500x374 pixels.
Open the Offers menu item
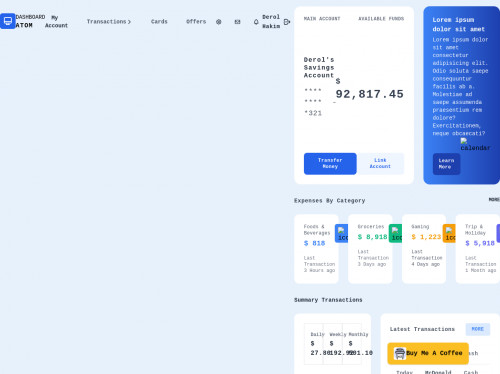pyautogui.click(x=196, y=22)
